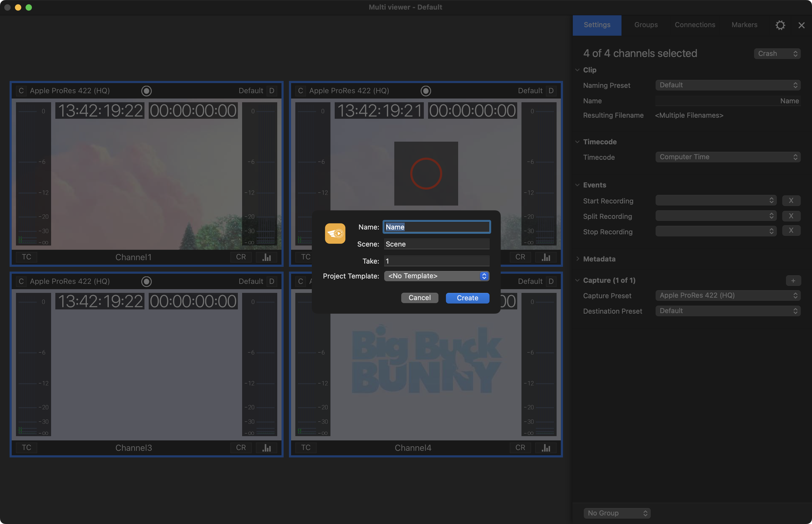Open the Markers tab
812x524 pixels.
tap(744, 25)
